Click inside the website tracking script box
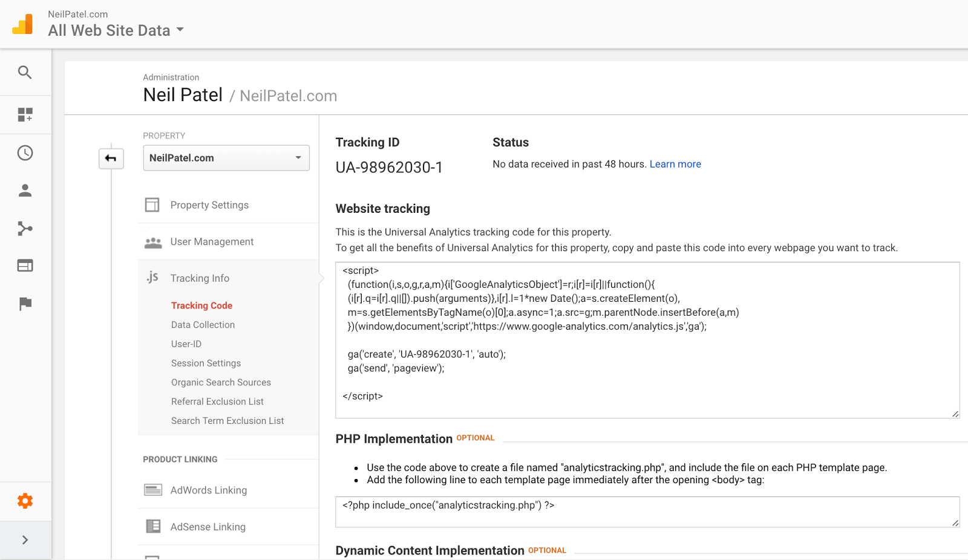Screen dimensions: 968x560 (647, 340)
